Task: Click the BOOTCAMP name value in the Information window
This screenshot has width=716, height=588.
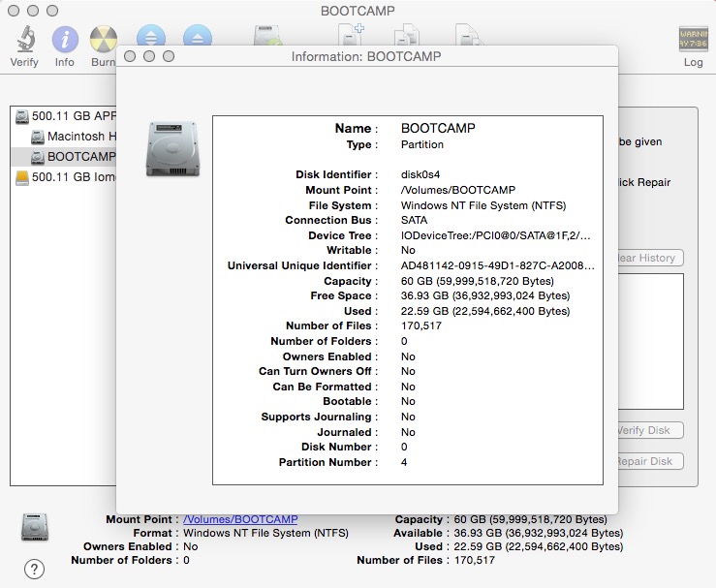Action: point(438,128)
